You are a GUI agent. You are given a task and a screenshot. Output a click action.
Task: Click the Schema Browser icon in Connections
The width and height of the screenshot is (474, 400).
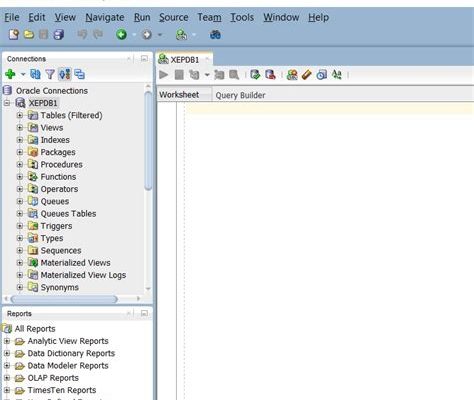coord(64,74)
